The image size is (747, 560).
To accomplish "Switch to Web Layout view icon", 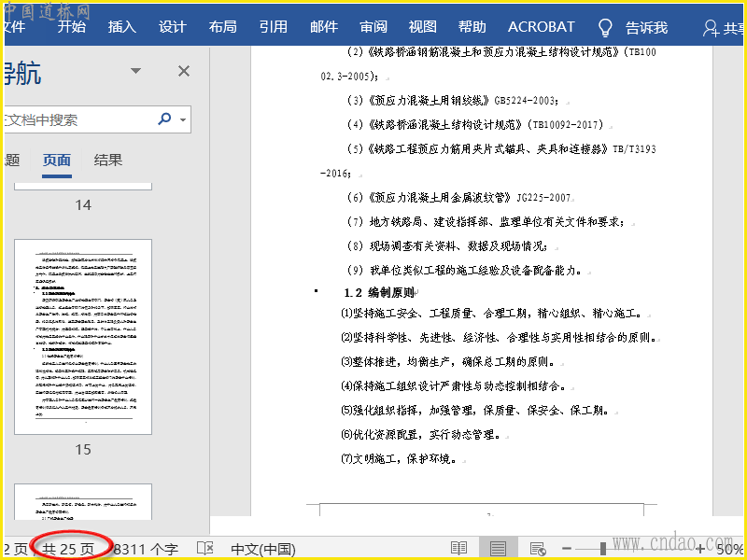I will [537, 549].
